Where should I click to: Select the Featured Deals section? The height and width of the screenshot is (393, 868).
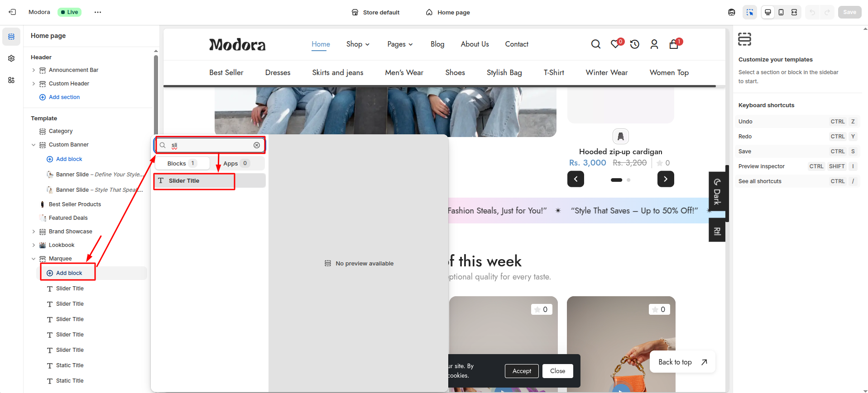(x=68, y=218)
